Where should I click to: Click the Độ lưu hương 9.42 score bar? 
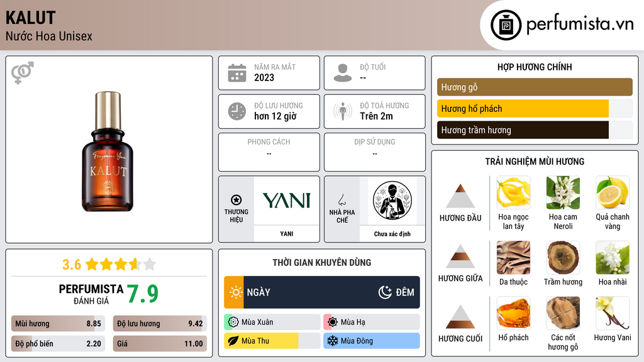160,324
